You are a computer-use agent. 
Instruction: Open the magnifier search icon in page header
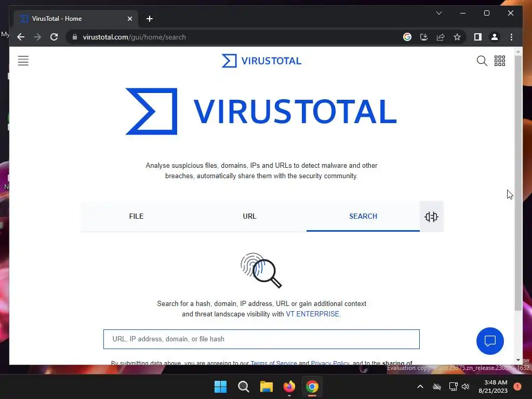pos(482,61)
